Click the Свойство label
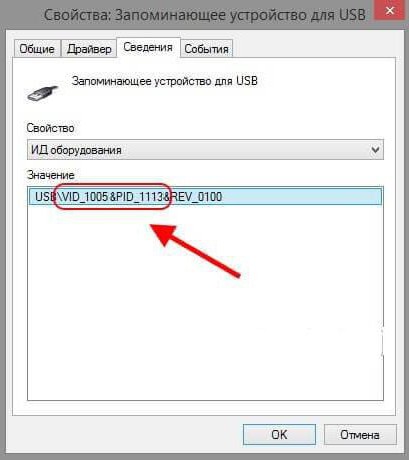Image resolution: width=409 pixels, height=460 pixels. [50, 128]
